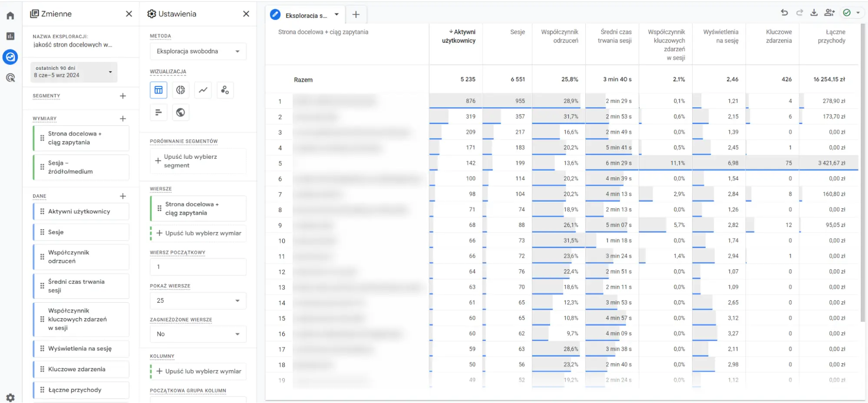Sort by the Łączne przychody column header
This screenshot has height=403, width=868.
[x=832, y=36]
